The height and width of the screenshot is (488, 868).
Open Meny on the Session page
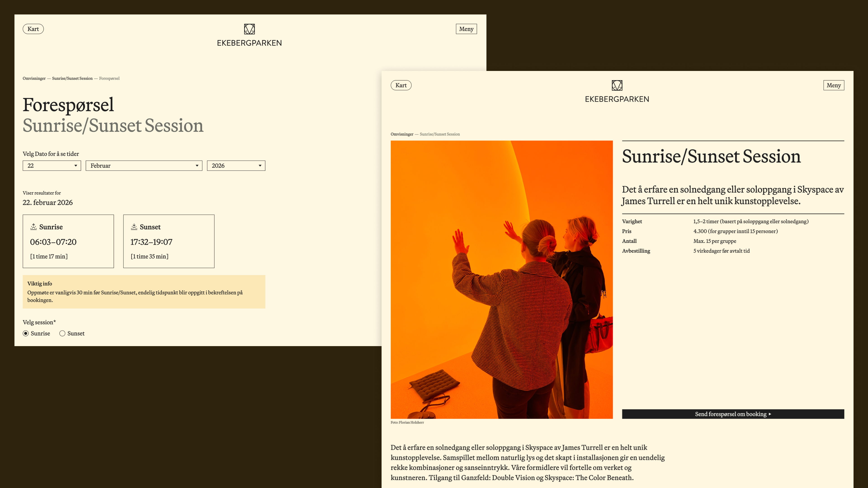click(x=834, y=85)
